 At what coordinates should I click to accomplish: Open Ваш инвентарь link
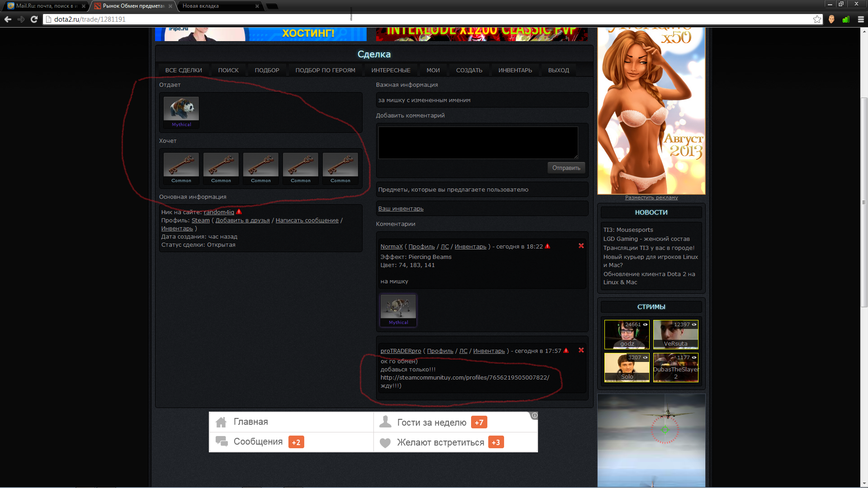[x=401, y=208]
